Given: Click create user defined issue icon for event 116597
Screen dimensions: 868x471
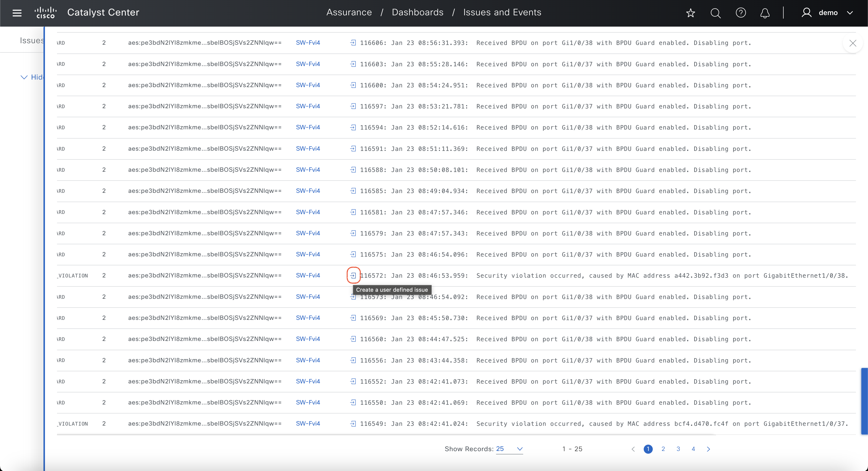Looking at the screenshot, I should tap(353, 106).
